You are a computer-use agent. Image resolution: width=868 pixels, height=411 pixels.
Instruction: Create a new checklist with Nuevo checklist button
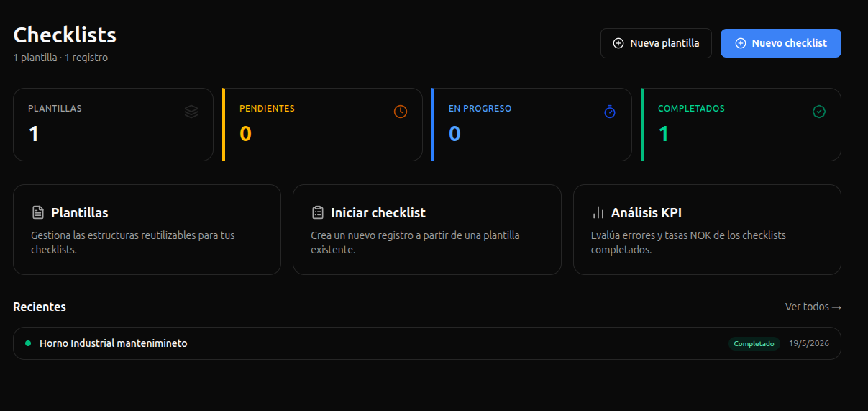click(781, 43)
